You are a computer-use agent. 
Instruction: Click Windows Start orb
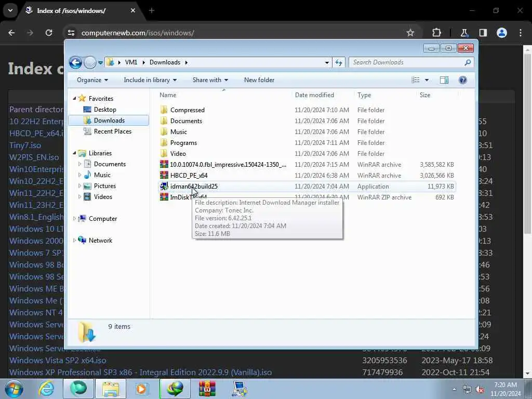click(14, 389)
